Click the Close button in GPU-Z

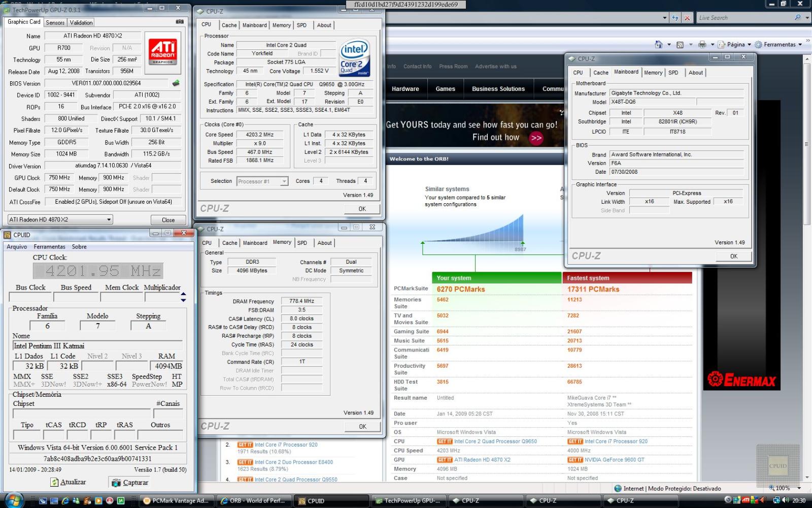coord(168,220)
